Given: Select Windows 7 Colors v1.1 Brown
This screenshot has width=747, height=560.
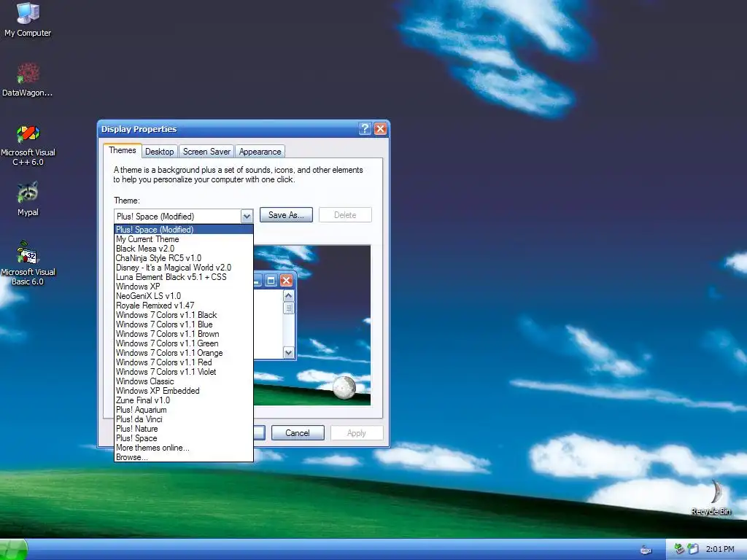Looking at the screenshot, I should click(183, 334).
